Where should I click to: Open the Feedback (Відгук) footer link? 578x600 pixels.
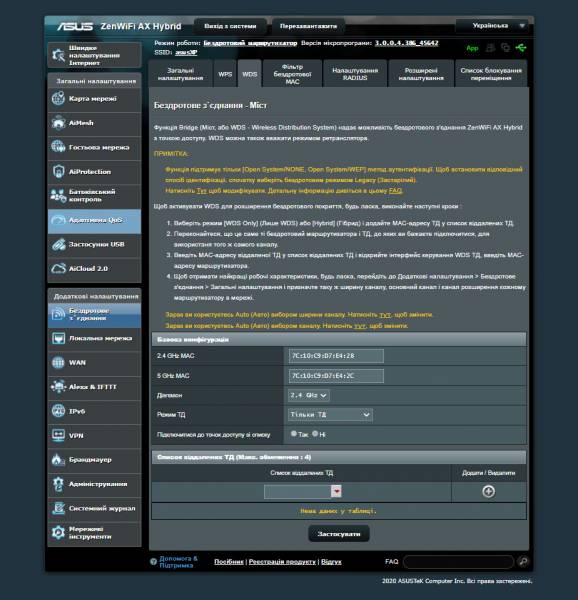click(x=331, y=562)
